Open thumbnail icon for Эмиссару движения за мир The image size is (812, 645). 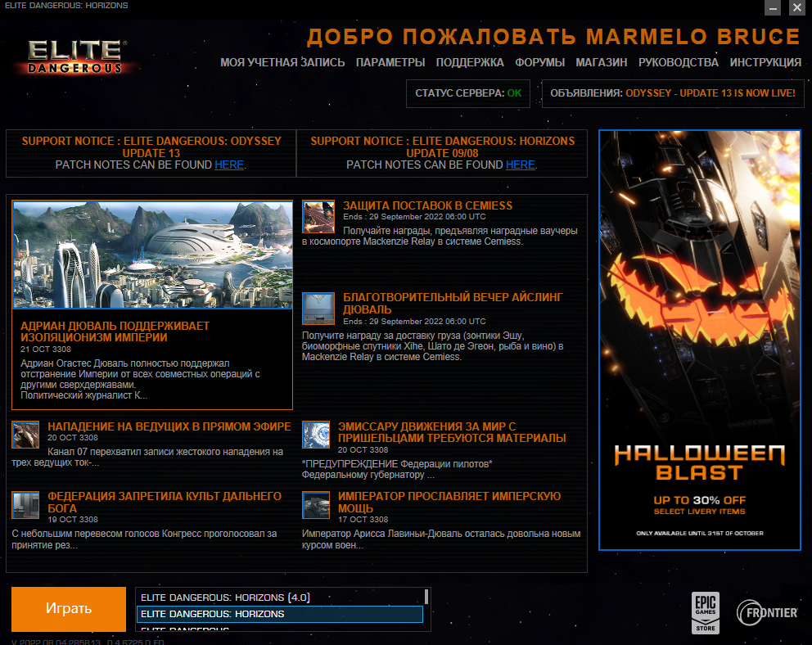(x=316, y=435)
